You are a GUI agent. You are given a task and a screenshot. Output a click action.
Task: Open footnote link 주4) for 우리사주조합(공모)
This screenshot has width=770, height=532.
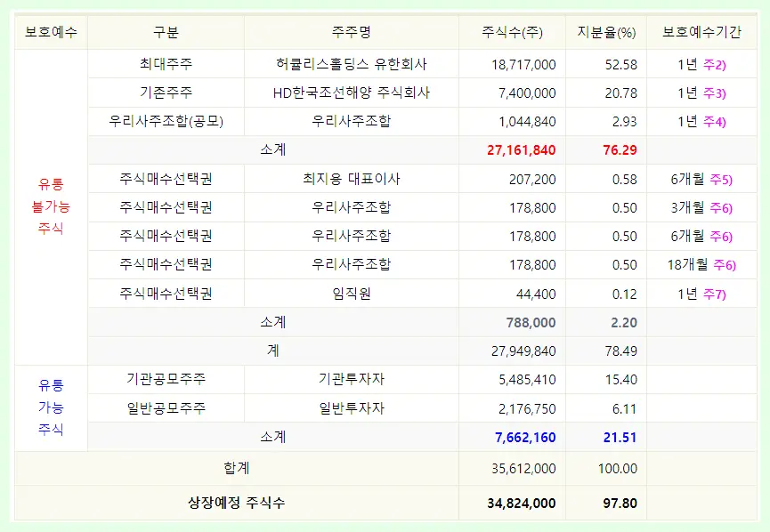coord(717,120)
